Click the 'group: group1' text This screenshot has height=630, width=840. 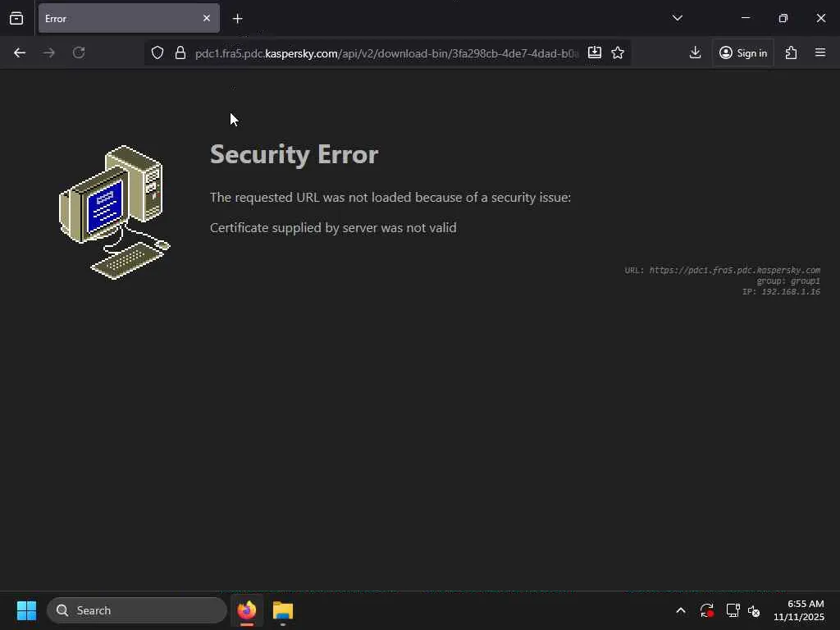pyautogui.click(x=788, y=281)
